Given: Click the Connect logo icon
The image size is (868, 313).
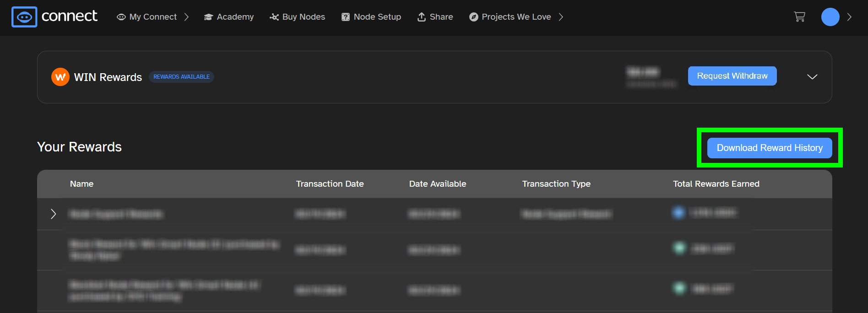Looking at the screenshot, I should pyautogui.click(x=24, y=17).
